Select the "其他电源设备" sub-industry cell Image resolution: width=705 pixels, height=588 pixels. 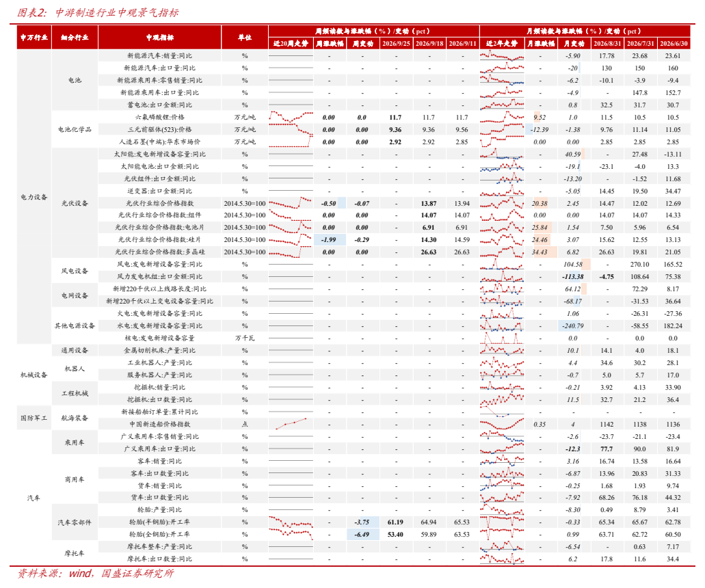tap(75, 326)
